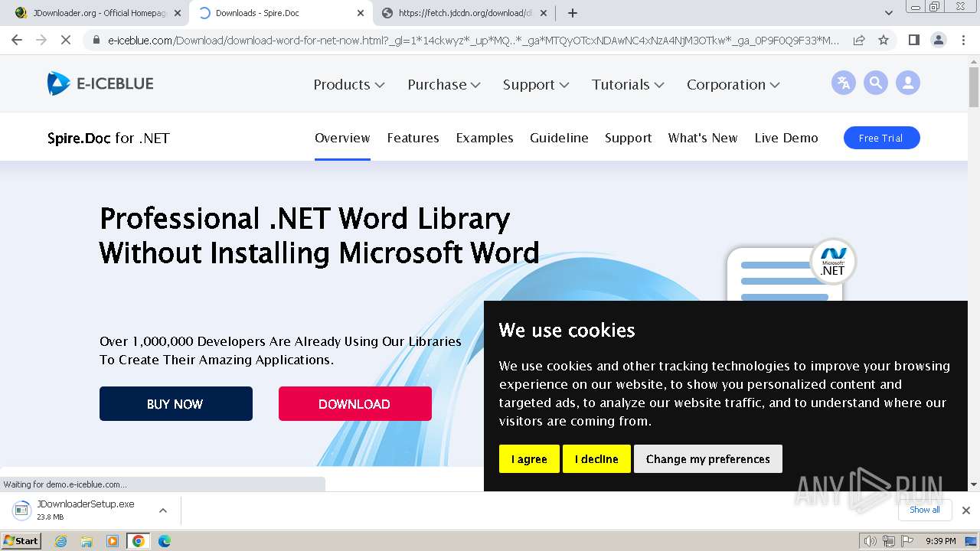Image resolution: width=980 pixels, height=551 pixels.
Task: Open the site search icon
Action: click(x=876, y=83)
